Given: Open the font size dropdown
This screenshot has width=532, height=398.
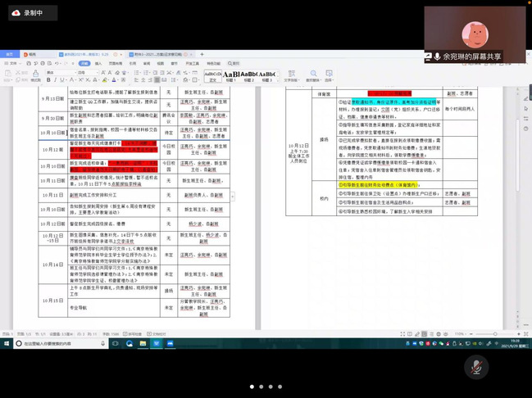Looking at the screenshot, I should click(91, 71).
